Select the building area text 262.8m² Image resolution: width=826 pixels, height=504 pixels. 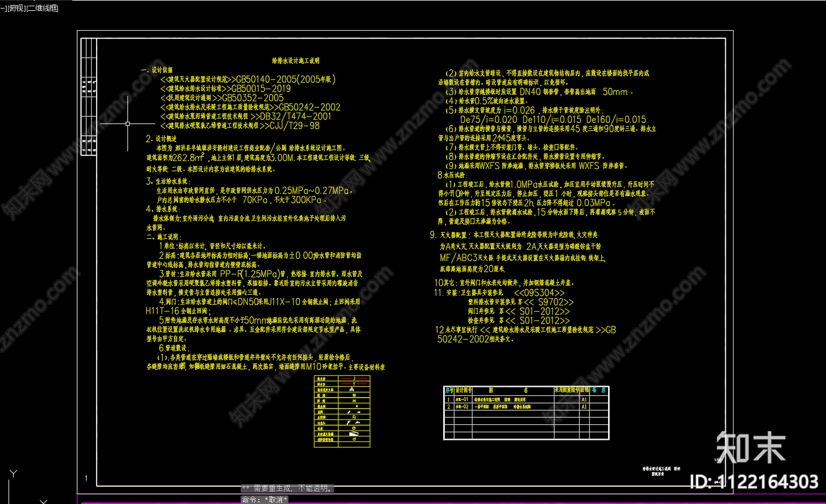188,157
